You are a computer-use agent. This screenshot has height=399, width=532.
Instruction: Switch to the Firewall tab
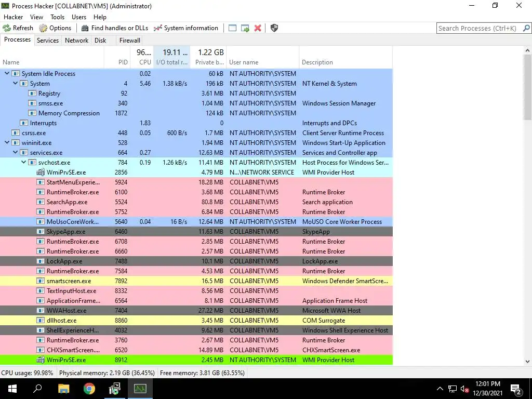click(129, 41)
